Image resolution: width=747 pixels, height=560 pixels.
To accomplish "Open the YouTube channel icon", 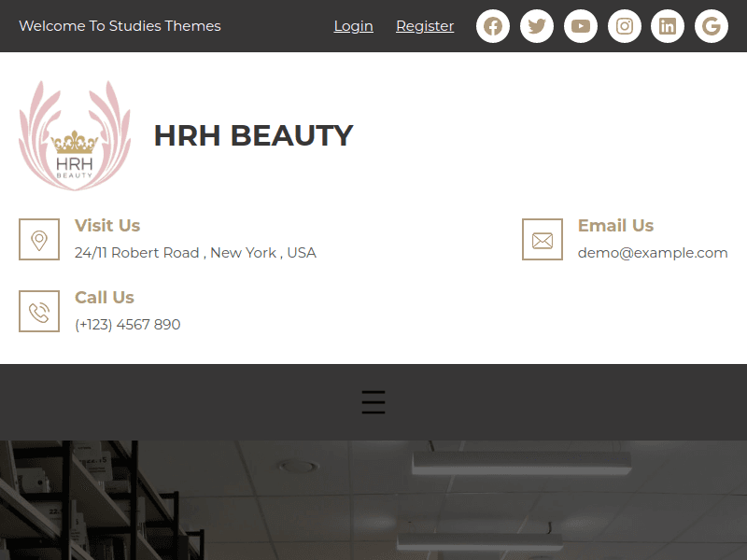I will [x=581, y=26].
